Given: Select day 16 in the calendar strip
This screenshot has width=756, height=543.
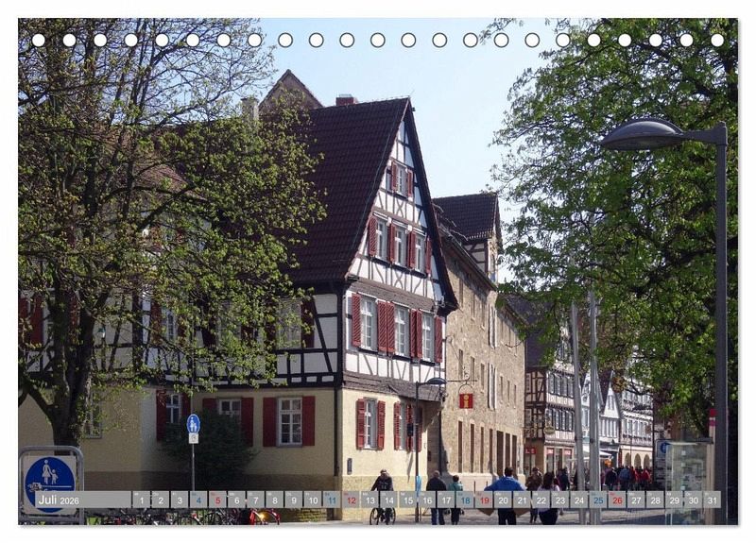Looking at the screenshot, I should coord(427,500).
